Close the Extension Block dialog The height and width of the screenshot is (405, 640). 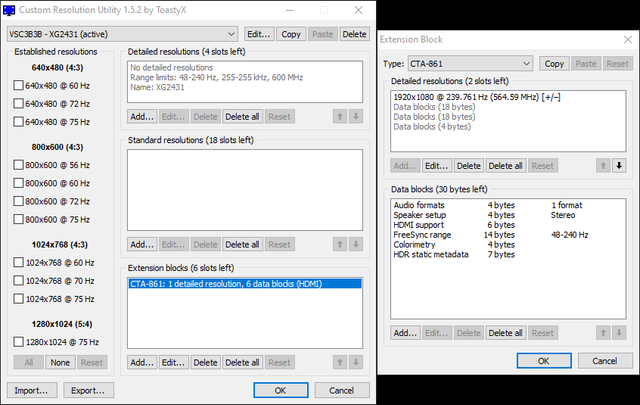628,40
